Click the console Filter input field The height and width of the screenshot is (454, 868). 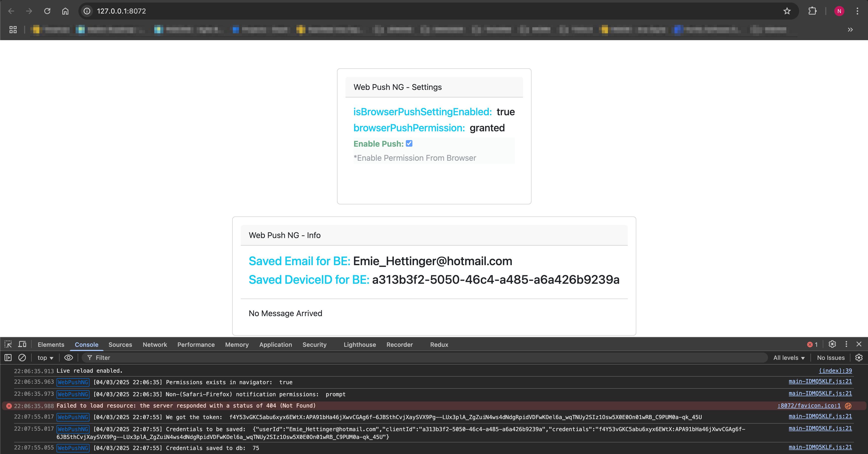point(424,358)
